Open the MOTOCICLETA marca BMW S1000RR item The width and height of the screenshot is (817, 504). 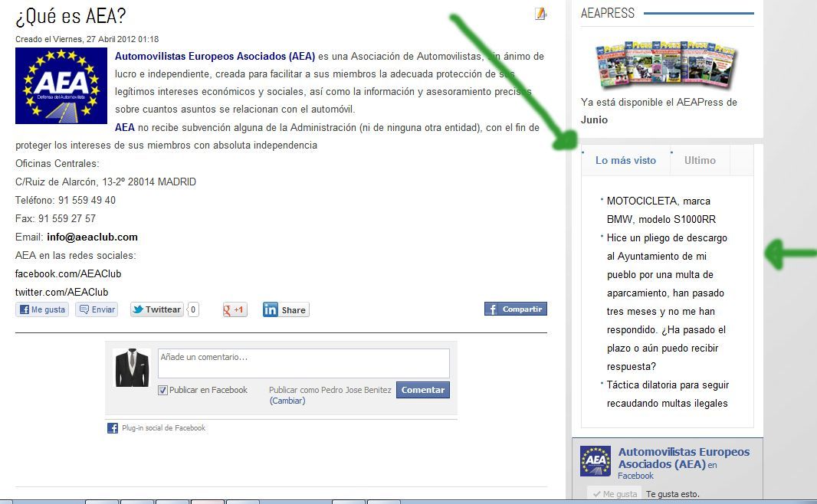[x=661, y=210]
